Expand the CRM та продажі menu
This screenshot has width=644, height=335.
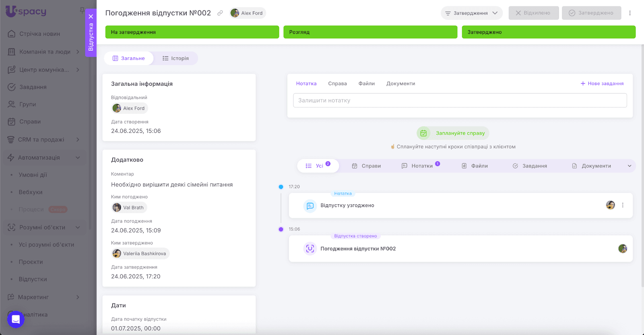pos(78,140)
